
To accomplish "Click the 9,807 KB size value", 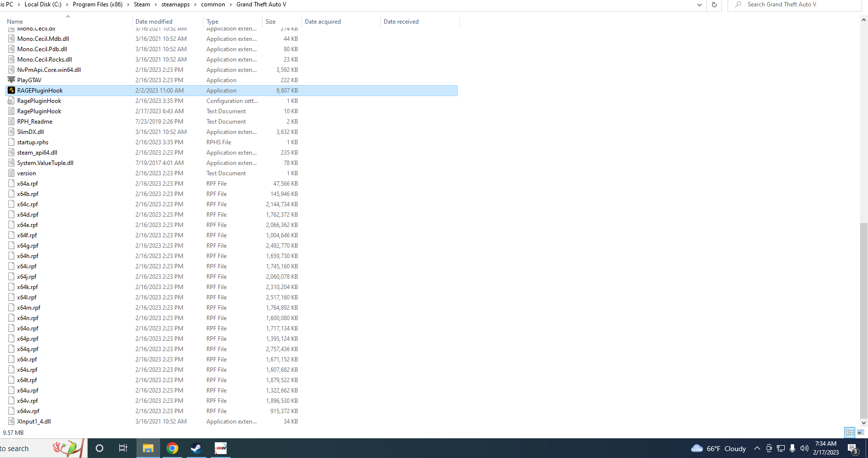I will (x=287, y=91).
